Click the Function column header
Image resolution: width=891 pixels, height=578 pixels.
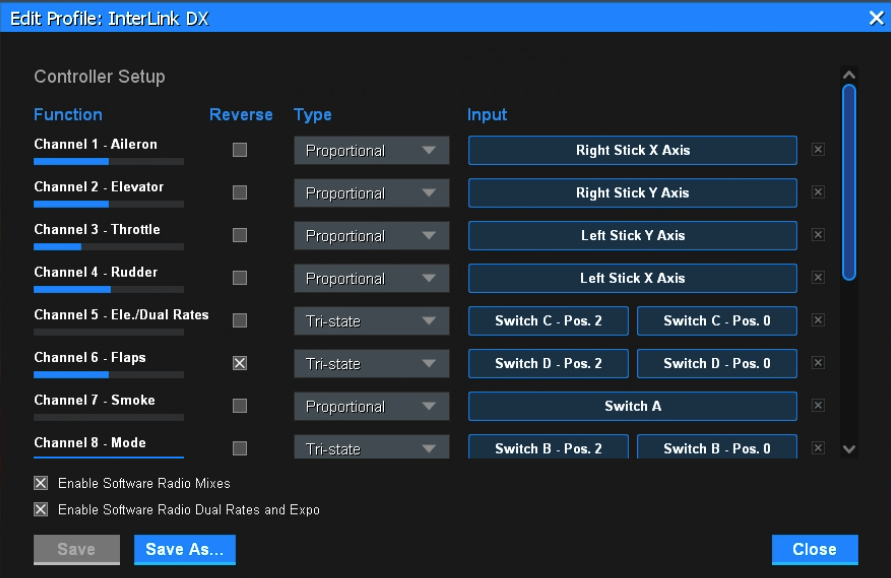tap(68, 114)
